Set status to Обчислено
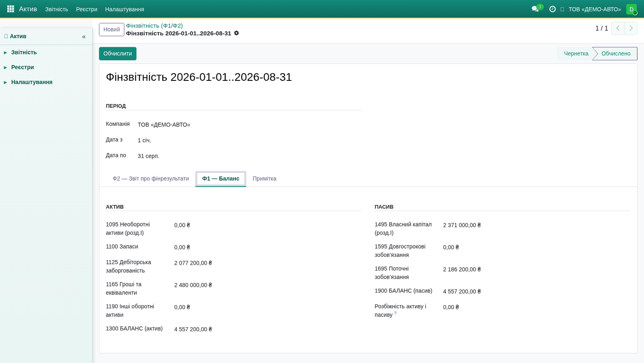This screenshot has height=363, width=644. [x=616, y=53]
